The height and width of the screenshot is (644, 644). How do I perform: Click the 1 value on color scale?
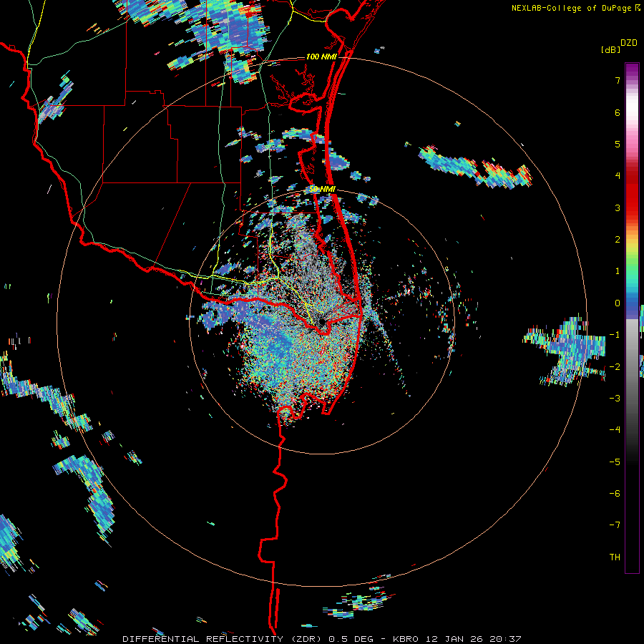point(618,271)
